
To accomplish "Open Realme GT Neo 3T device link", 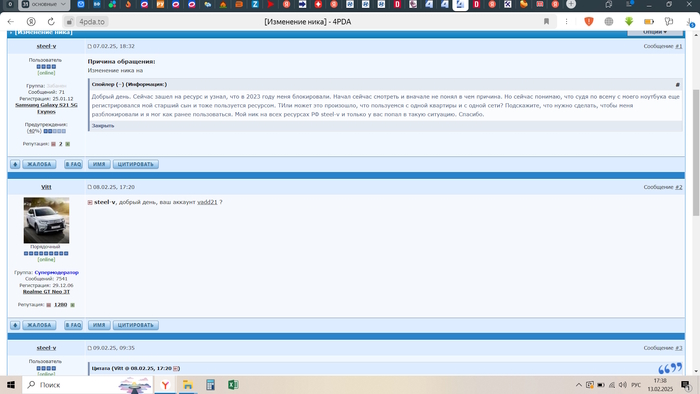I will (46, 292).
